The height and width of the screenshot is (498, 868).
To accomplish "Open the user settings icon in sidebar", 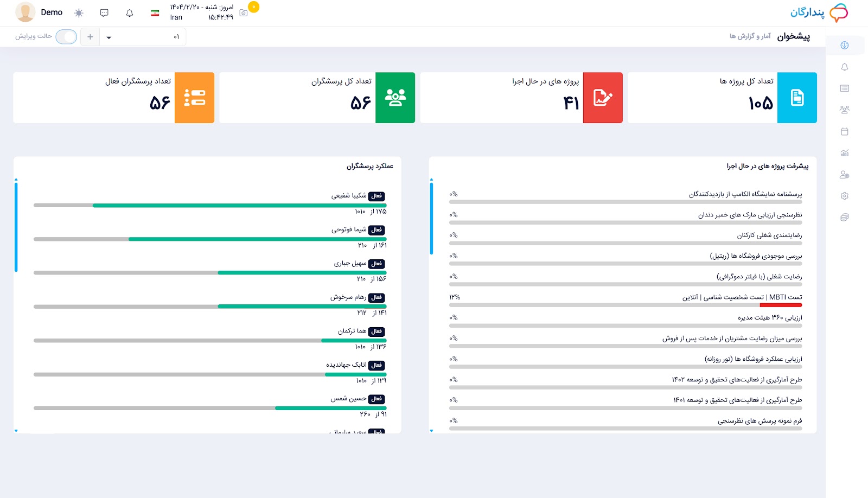I will tap(844, 175).
